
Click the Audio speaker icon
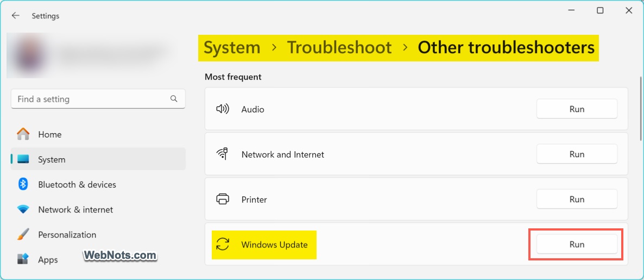(222, 109)
